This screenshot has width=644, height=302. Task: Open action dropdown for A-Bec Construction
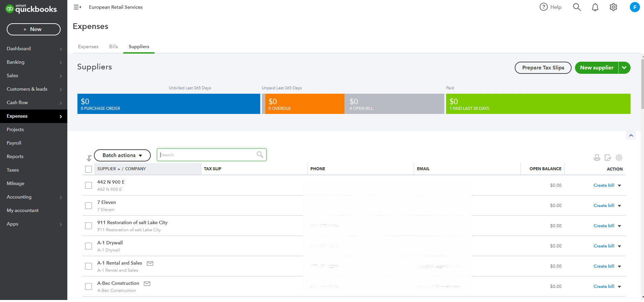pos(619,287)
